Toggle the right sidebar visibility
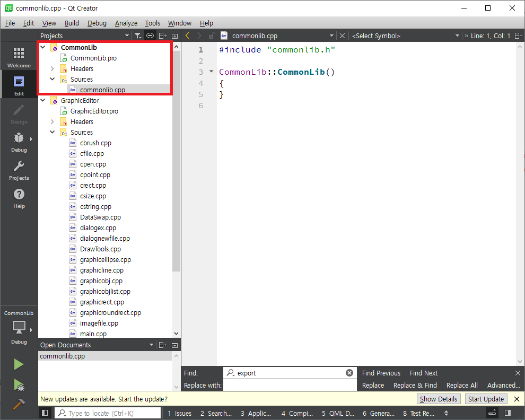 tap(507, 413)
